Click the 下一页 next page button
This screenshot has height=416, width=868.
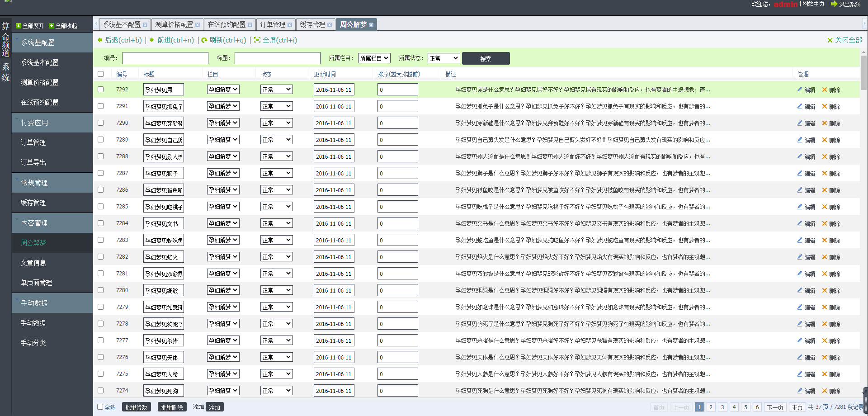(775, 407)
